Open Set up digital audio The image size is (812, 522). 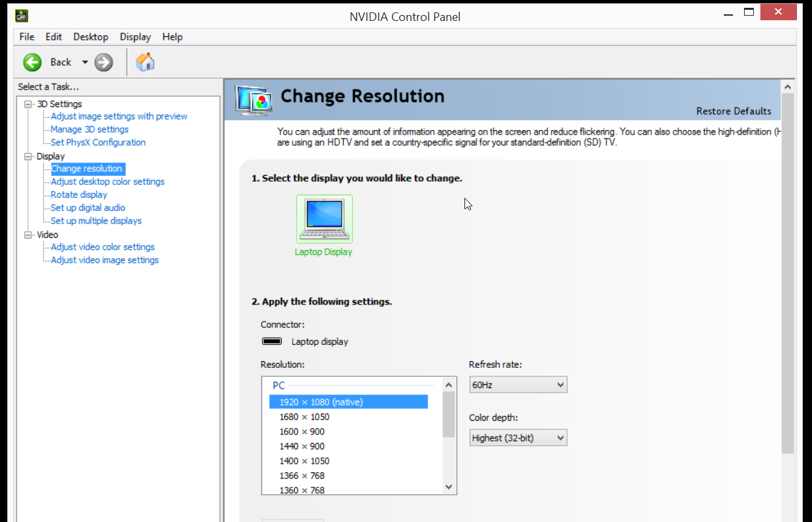pyautogui.click(x=88, y=208)
